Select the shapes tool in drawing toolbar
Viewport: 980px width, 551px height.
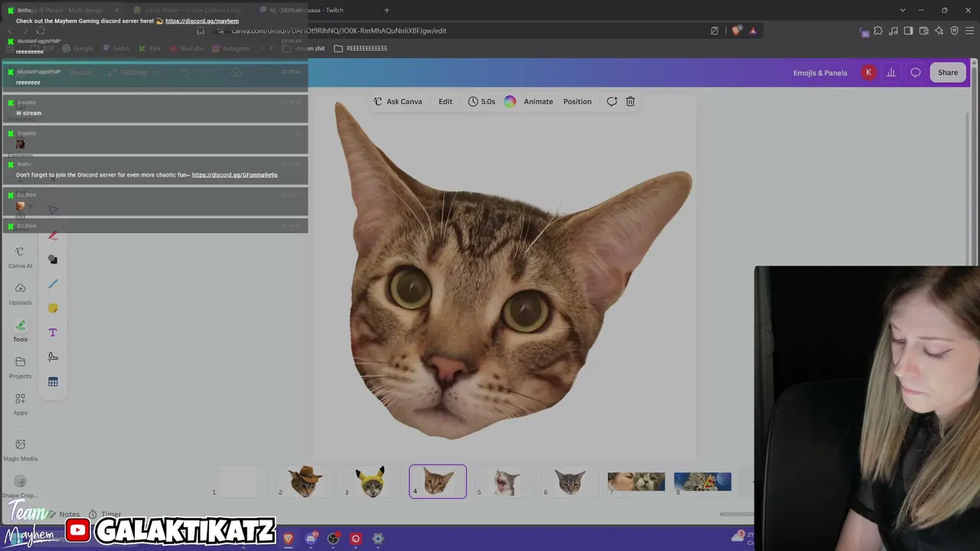53,259
